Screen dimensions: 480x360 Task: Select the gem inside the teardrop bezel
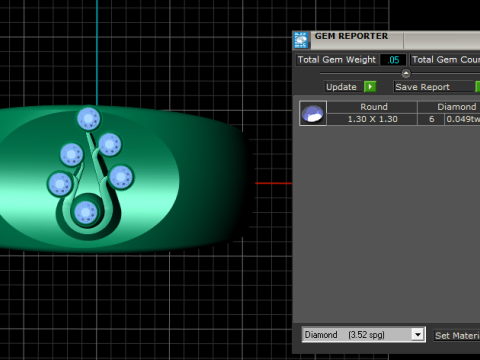point(86,212)
